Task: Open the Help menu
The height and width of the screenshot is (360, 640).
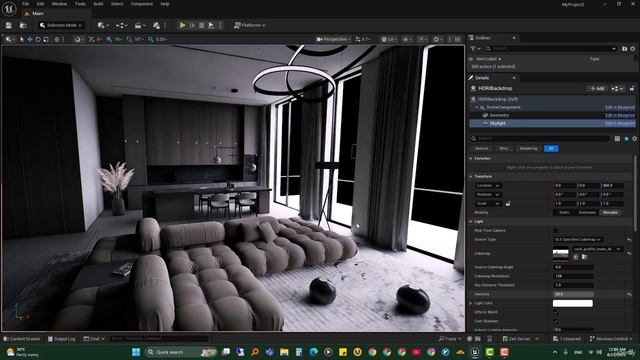Action: tap(165, 4)
